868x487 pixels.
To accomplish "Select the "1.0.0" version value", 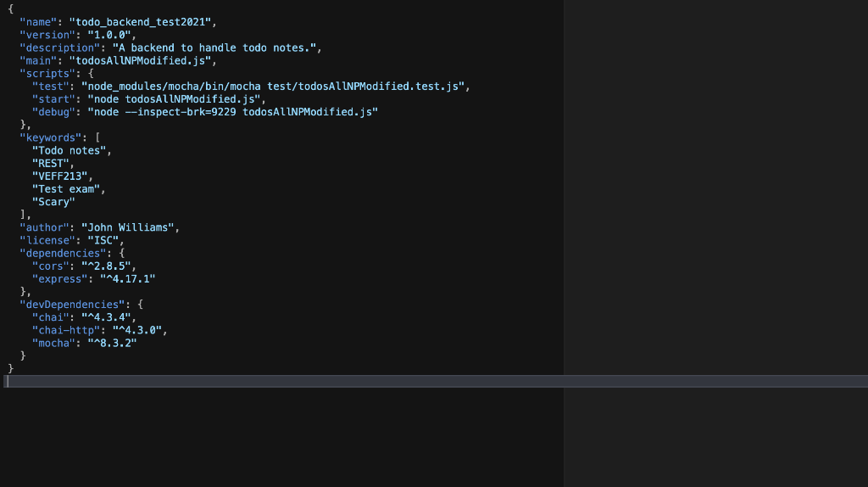I will tap(109, 35).
